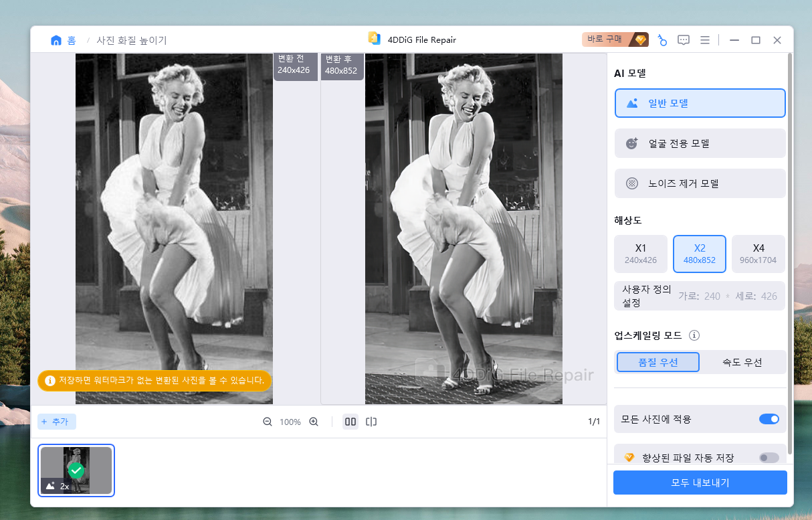Open the feedback chat icon
The width and height of the screenshot is (812, 520).
tap(684, 40)
